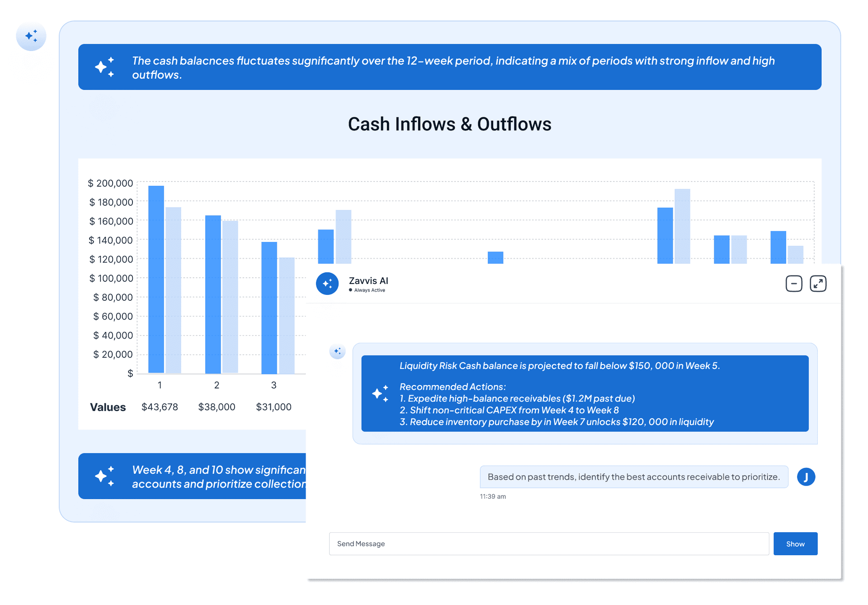Click the sparkle icon inside the blue alert card

[381, 393]
